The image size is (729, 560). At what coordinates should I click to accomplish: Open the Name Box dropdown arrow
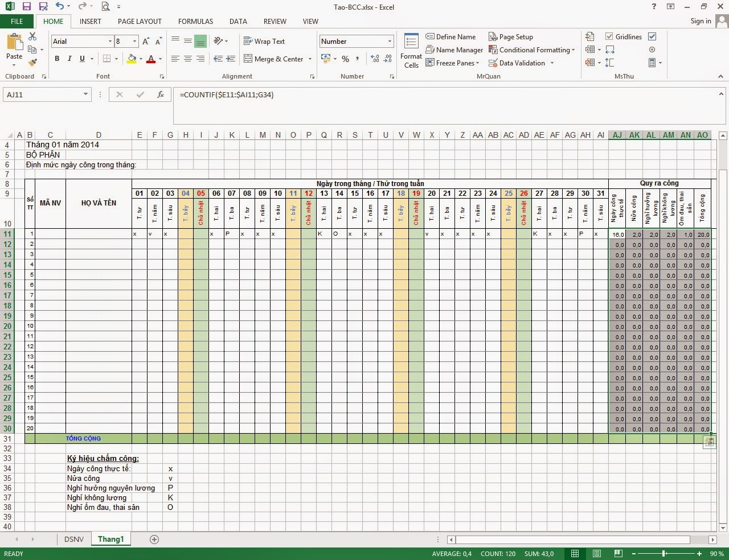pyautogui.click(x=85, y=94)
